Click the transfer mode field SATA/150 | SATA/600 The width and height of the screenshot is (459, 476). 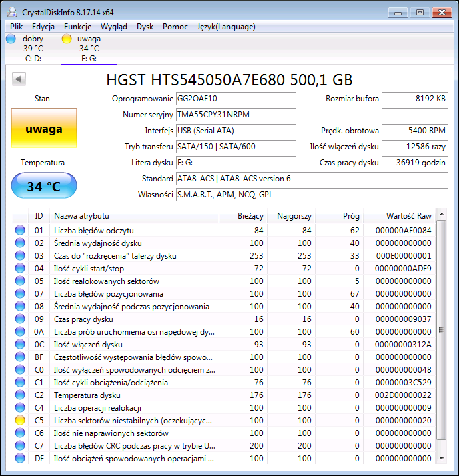(x=236, y=147)
